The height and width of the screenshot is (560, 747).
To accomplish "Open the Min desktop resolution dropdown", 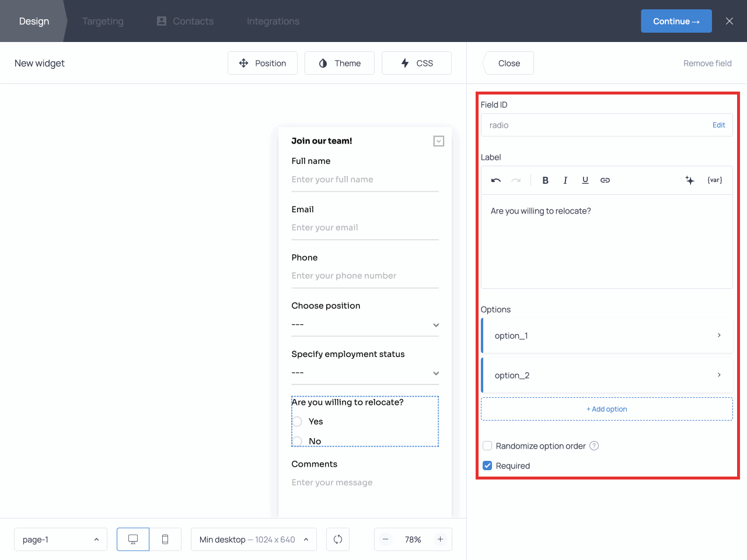I will pos(253,539).
